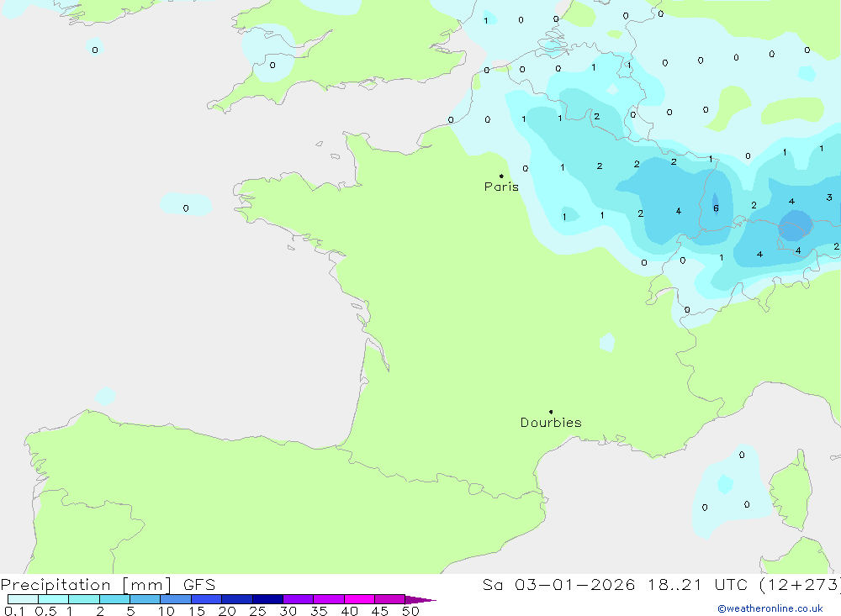
Task: Pick the 30–35 mm purple legend swatch
Action: tap(299, 599)
